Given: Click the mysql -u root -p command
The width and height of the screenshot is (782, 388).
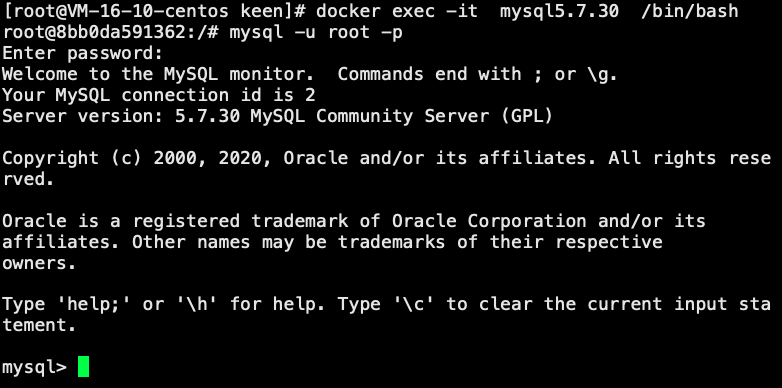Looking at the screenshot, I should pos(316,33).
